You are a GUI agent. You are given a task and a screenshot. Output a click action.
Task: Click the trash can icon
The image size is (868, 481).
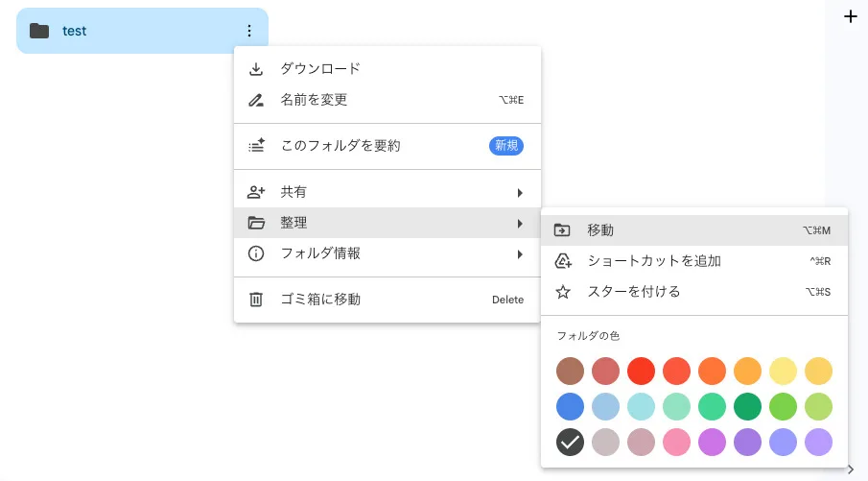point(256,300)
